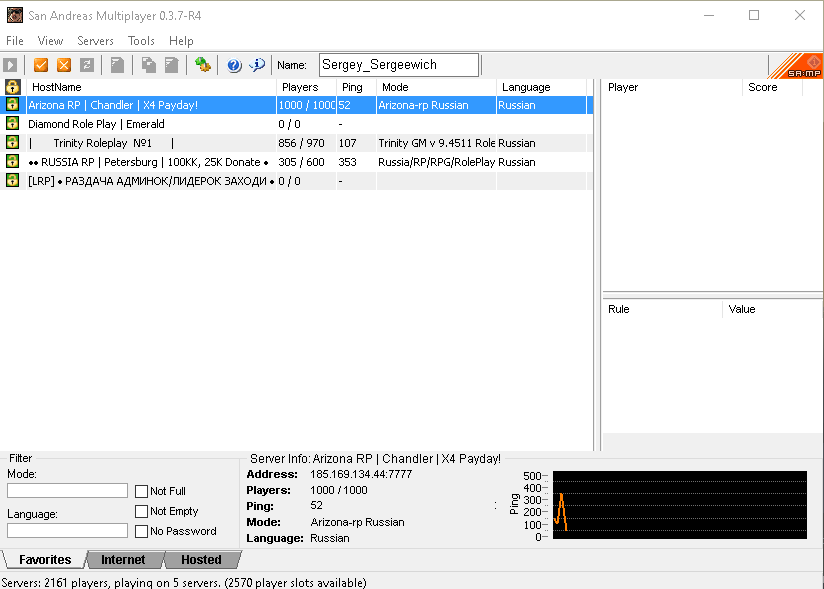The width and height of the screenshot is (824, 589).
Task: Sort by the Language column header
Action: (542, 87)
